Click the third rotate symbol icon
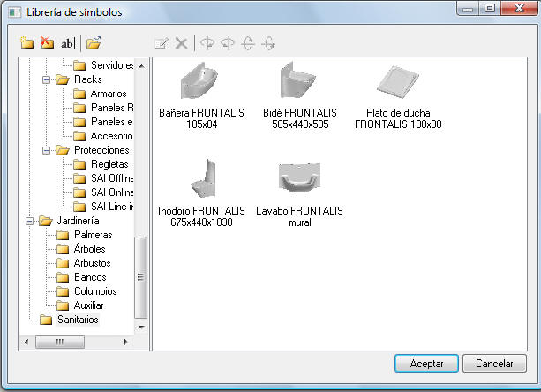Screen dimensions: 541x392 pos(248,43)
